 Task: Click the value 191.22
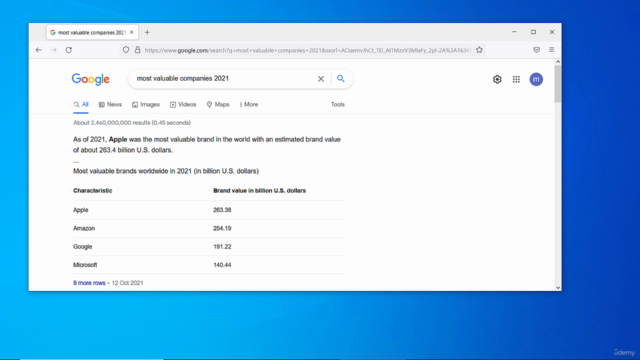click(222, 247)
